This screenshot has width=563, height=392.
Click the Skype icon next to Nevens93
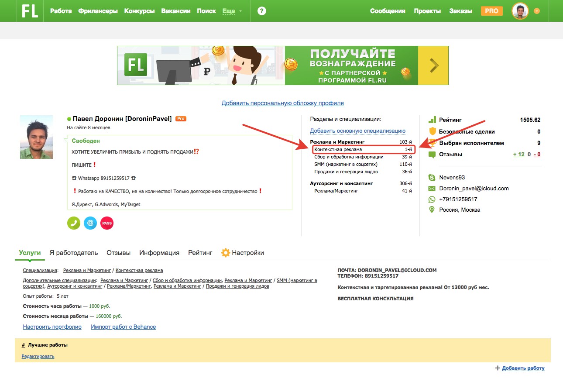point(432,178)
